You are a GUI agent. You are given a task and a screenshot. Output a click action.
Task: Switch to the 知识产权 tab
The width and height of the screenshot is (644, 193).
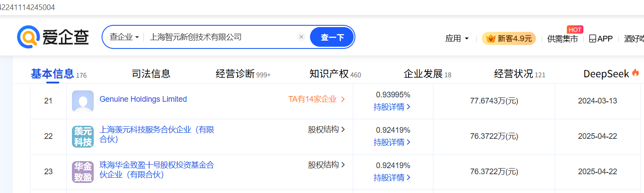coord(335,74)
